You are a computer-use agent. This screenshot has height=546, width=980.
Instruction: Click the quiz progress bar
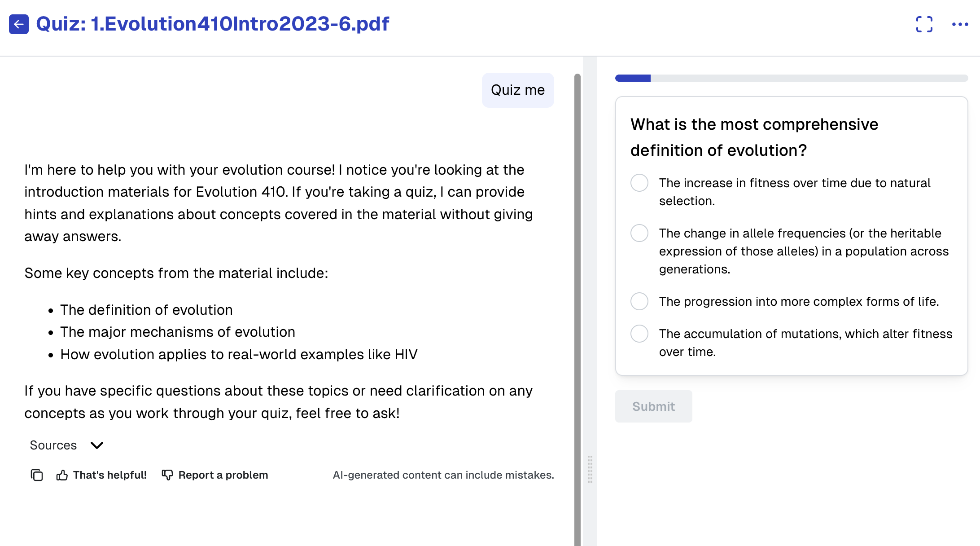tap(791, 78)
